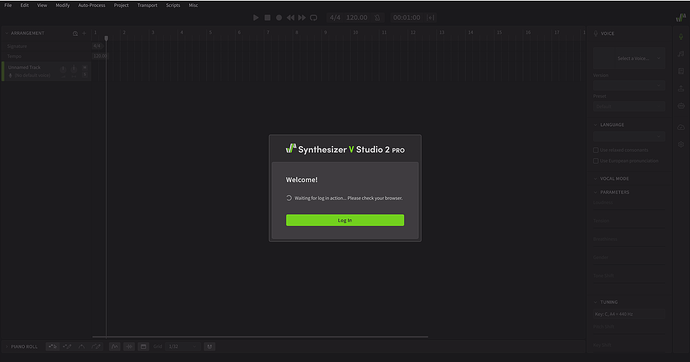Select the pitch pencil tool in piano roll
The width and height of the screenshot is (690, 362).
point(96,347)
